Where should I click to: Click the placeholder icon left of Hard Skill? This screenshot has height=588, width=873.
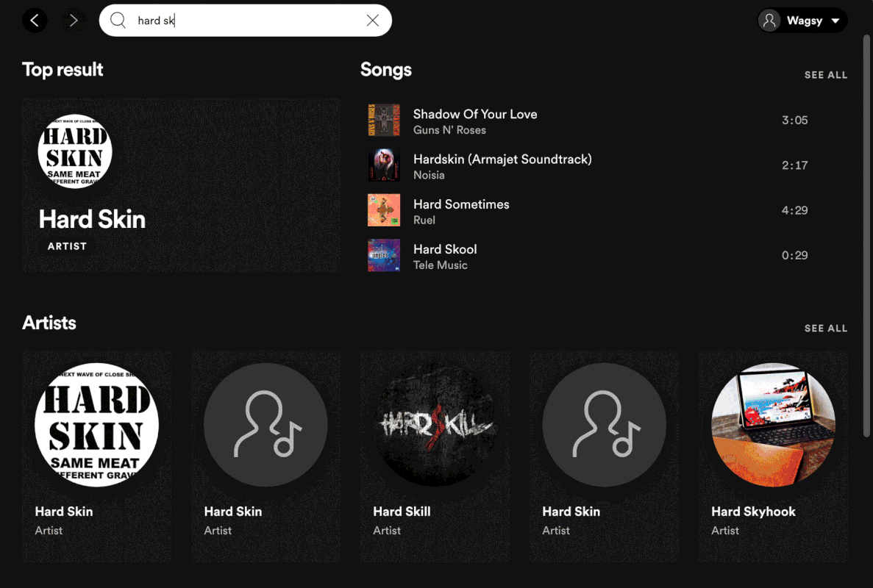pyautogui.click(x=266, y=425)
